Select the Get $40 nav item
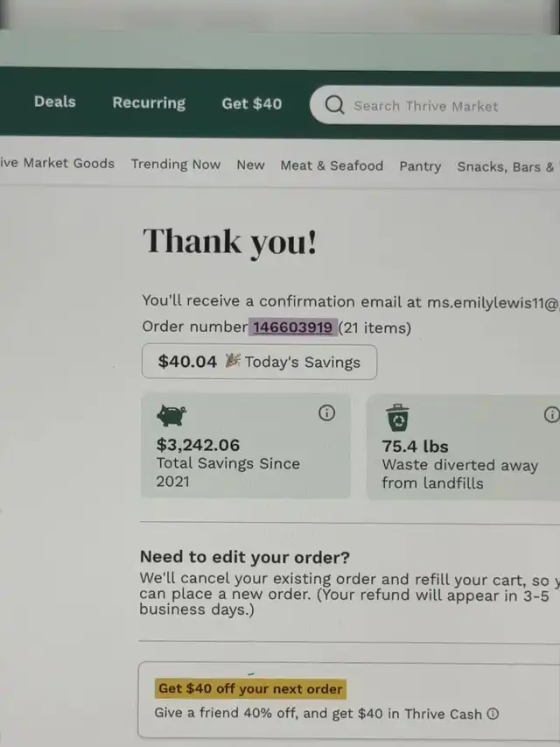560x747 pixels. (252, 103)
